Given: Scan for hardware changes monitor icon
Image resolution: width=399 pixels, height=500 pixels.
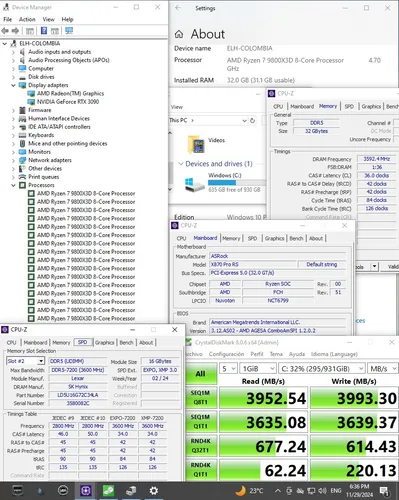Looking at the screenshot, I should tap(69, 31).
